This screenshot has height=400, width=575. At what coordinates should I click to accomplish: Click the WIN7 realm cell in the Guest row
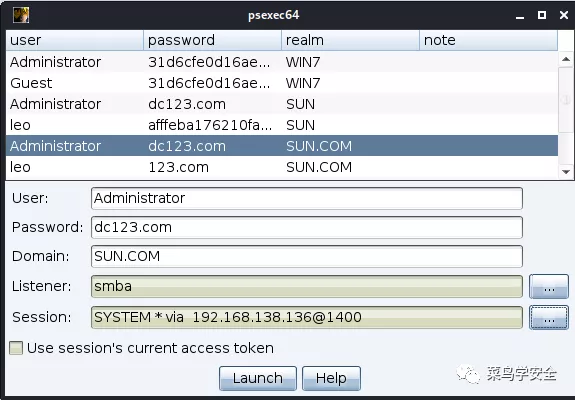(350, 83)
